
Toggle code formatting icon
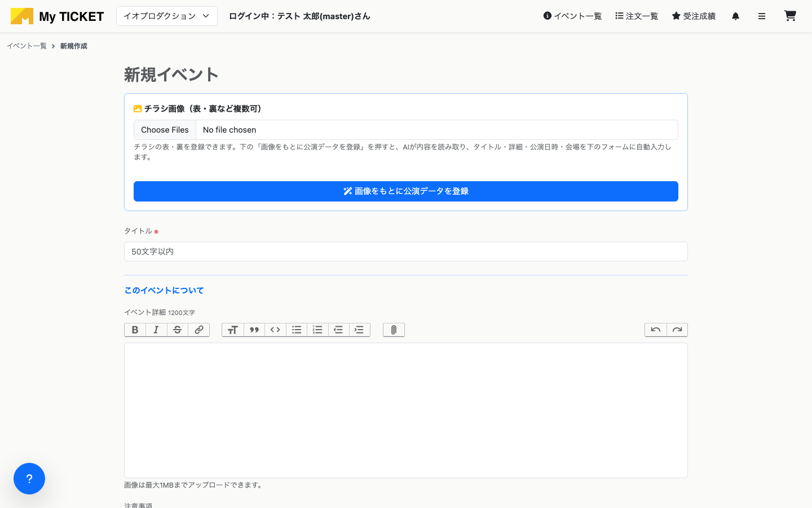[x=275, y=330]
